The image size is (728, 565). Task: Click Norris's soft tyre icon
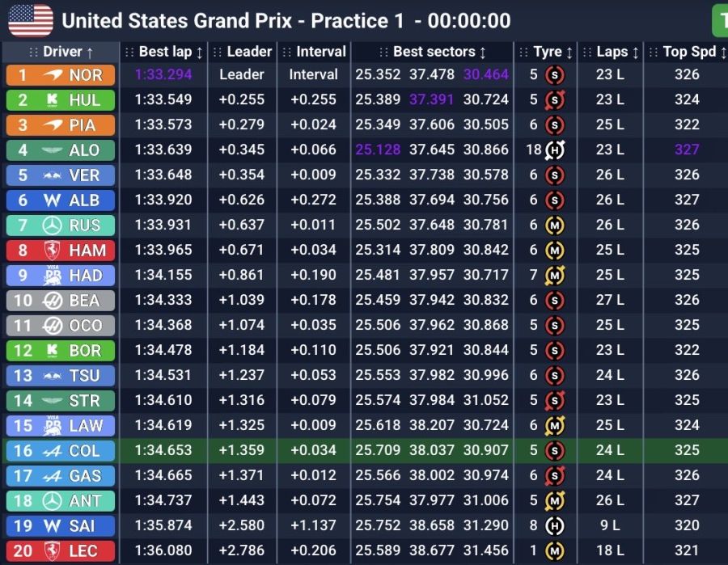pyautogui.click(x=554, y=75)
